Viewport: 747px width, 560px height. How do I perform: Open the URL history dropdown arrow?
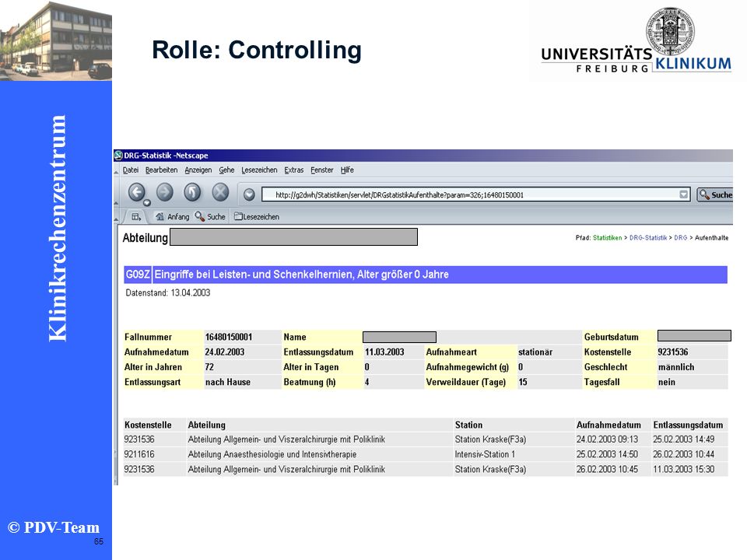[x=684, y=194]
